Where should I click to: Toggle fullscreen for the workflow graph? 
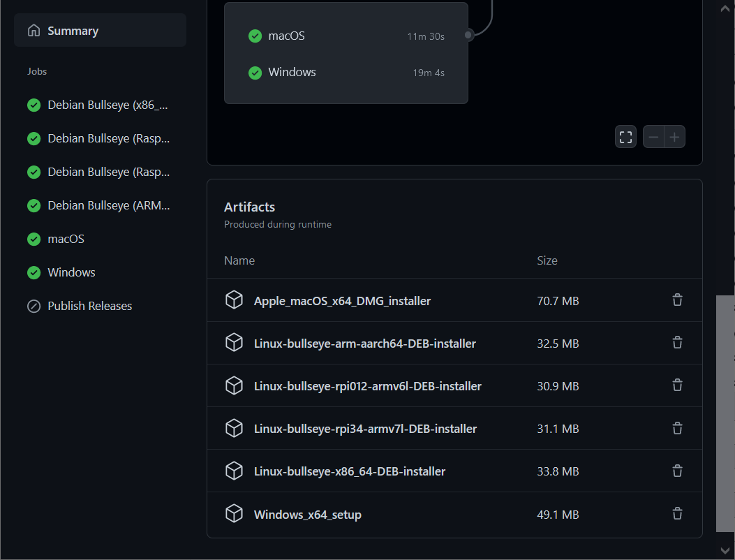[625, 137]
